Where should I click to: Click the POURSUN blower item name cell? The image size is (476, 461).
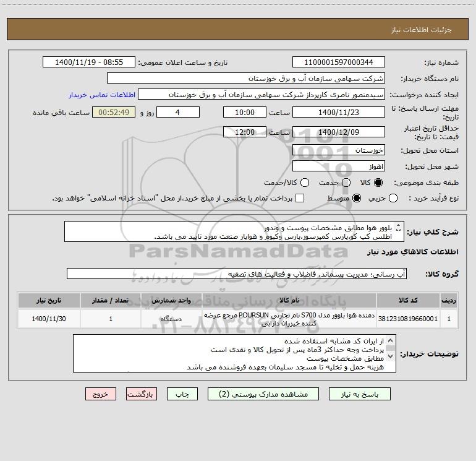click(x=289, y=319)
